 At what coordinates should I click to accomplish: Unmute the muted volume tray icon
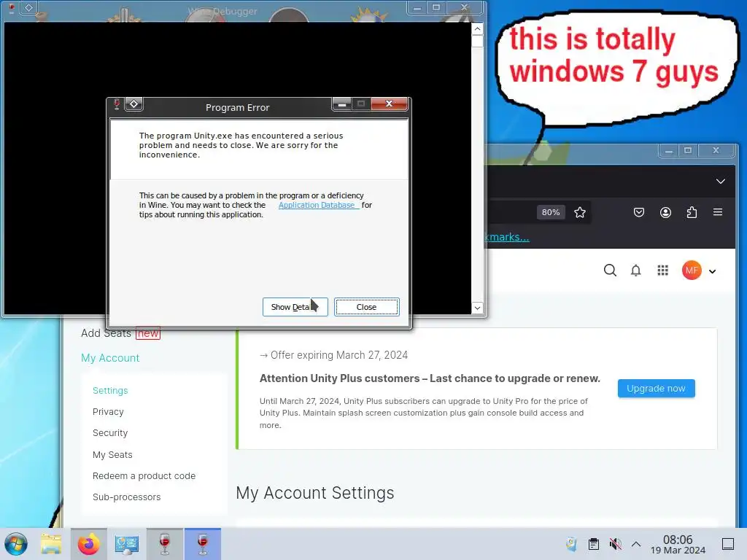[x=615, y=544]
